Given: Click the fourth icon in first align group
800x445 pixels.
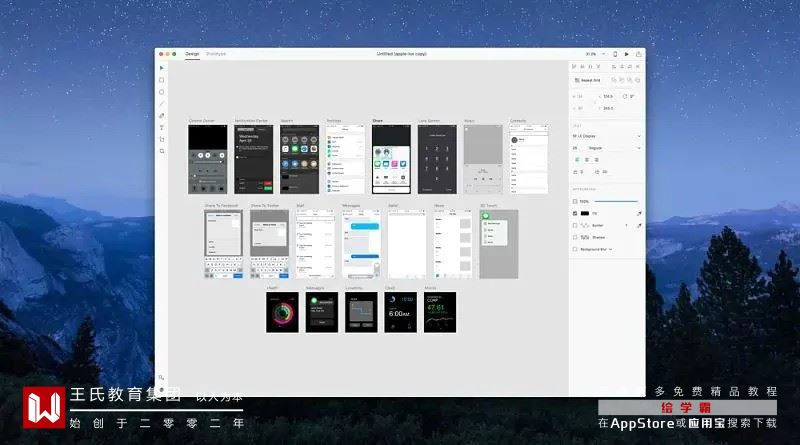Looking at the screenshot, I should (598, 66).
